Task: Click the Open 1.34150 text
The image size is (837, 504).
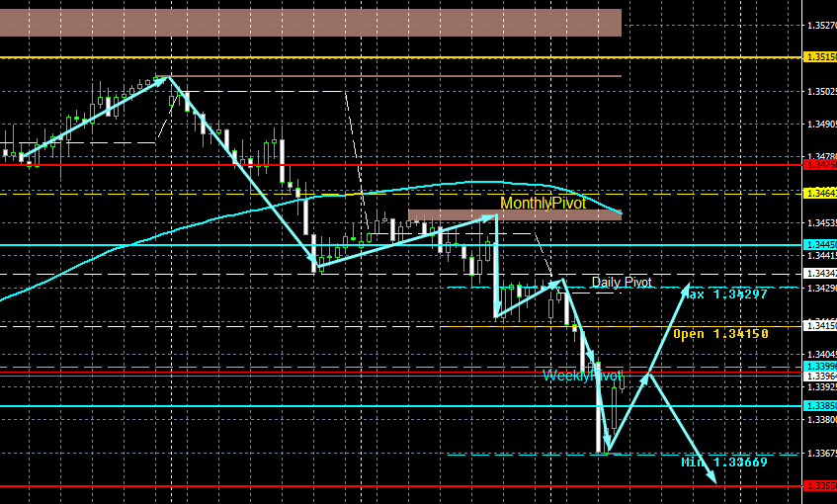Action: click(x=720, y=334)
